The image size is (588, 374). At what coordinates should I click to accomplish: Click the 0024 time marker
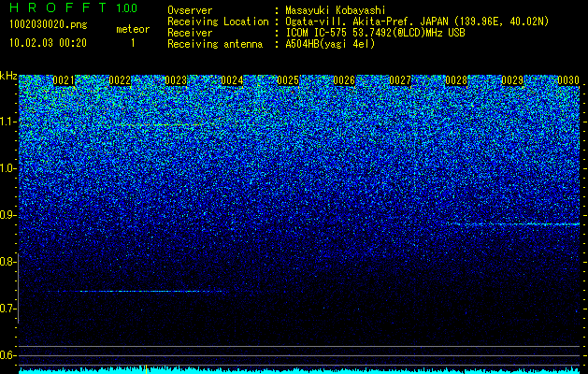(x=232, y=80)
